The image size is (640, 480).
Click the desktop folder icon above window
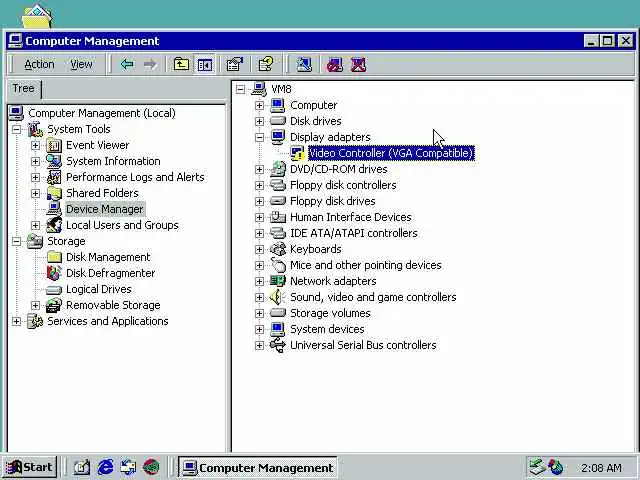click(x=37, y=16)
